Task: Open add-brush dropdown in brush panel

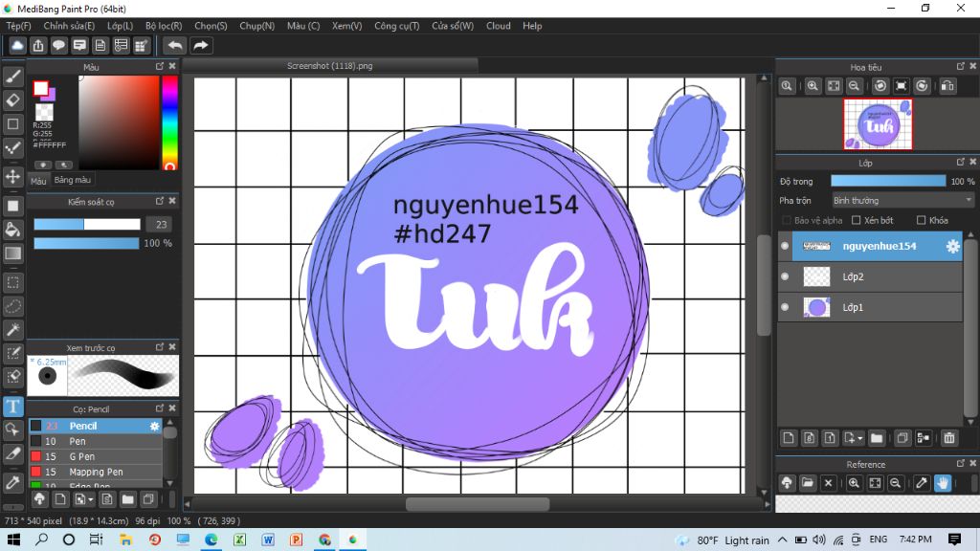Action: click(91, 499)
